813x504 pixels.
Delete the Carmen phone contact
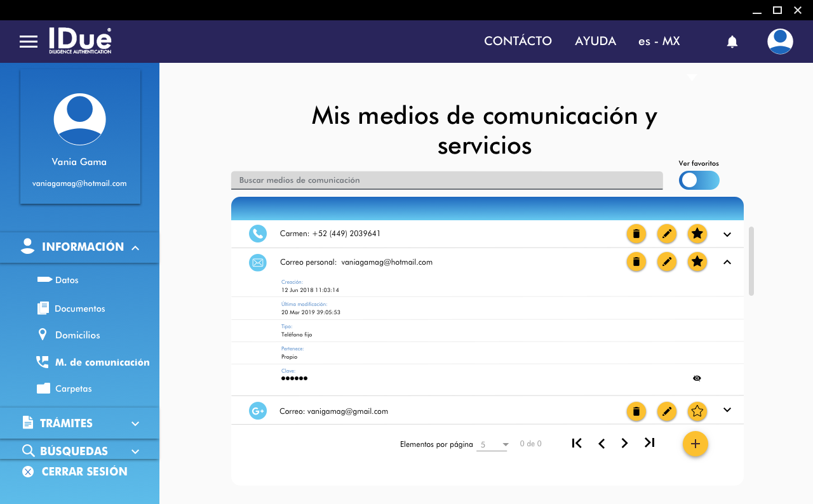(x=636, y=234)
